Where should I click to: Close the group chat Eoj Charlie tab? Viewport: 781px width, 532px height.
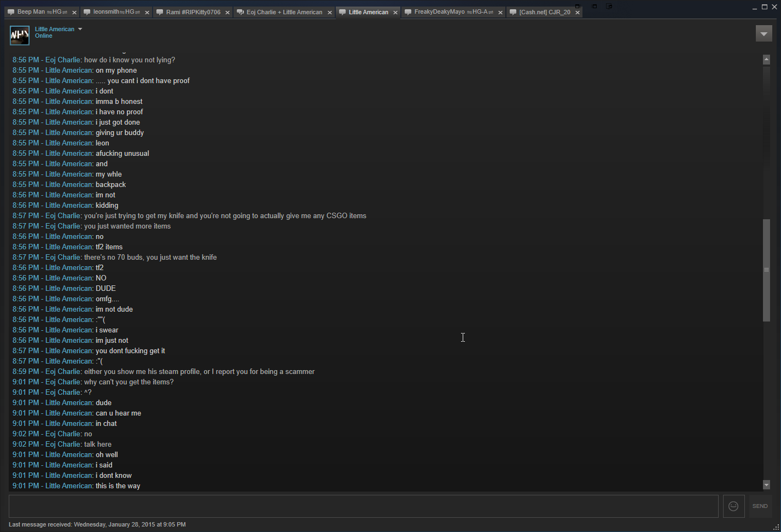tap(330, 12)
